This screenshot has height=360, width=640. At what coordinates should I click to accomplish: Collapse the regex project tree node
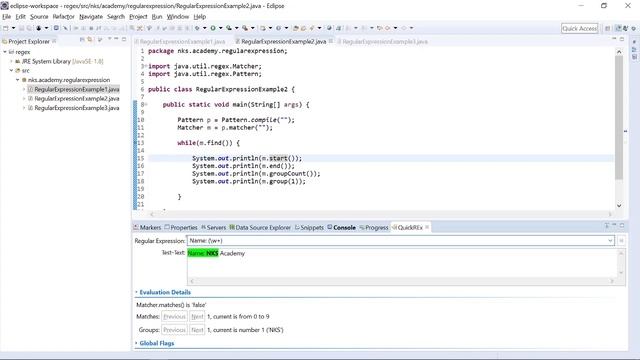(5, 52)
